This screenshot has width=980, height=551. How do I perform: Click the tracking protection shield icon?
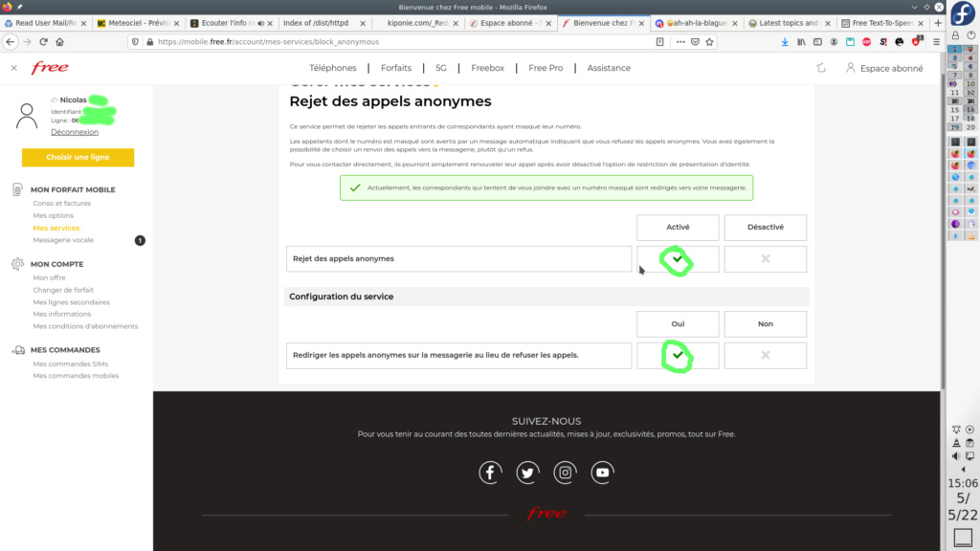pyautogui.click(x=135, y=42)
